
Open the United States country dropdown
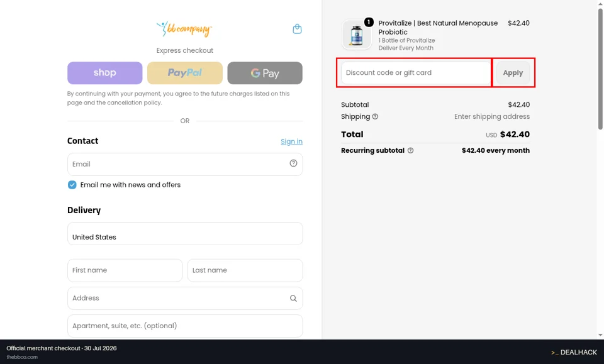click(x=185, y=234)
